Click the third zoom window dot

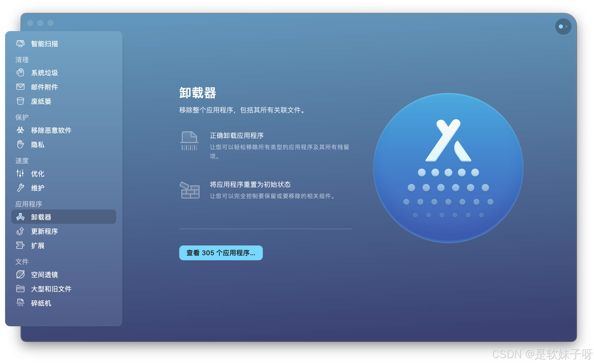click(50, 23)
